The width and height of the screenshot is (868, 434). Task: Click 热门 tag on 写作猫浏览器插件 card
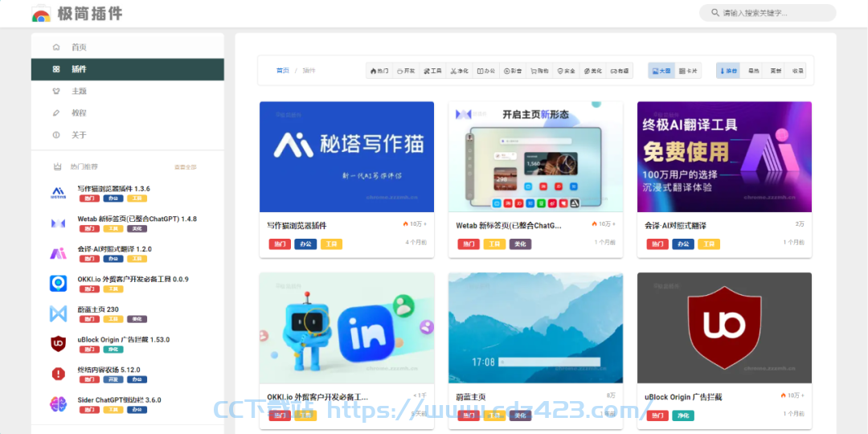coord(280,244)
